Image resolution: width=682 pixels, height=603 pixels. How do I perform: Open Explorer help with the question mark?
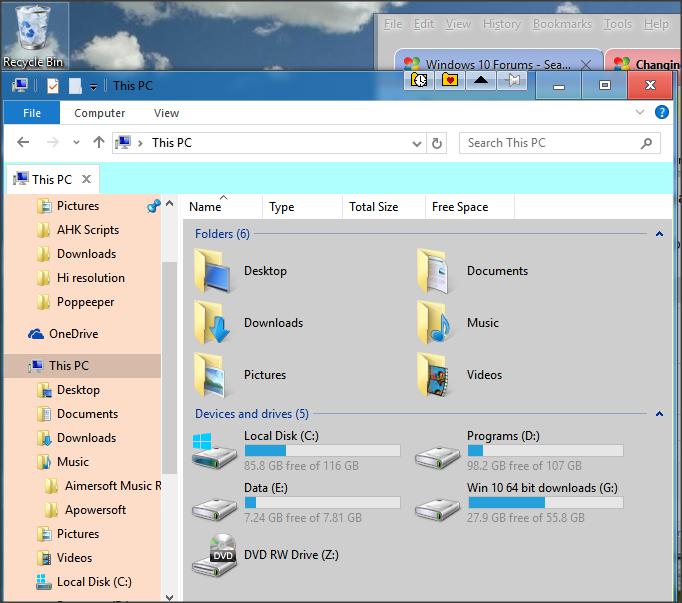point(662,112)
